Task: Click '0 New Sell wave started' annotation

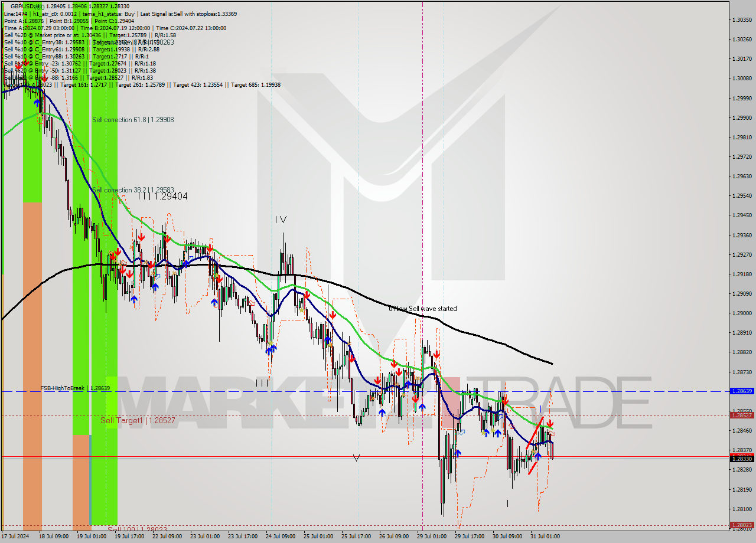Action: [423, 309]
